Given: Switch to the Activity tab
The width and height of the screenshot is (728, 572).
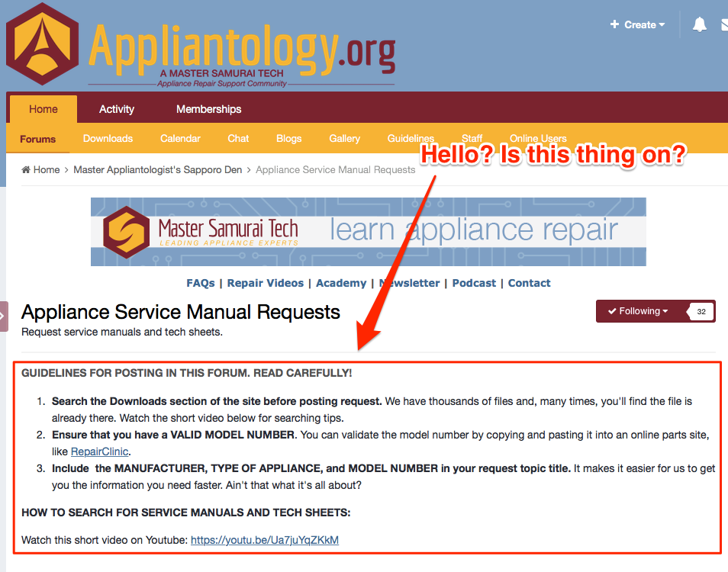Looking at the screenshot, I should coord(117,109).
